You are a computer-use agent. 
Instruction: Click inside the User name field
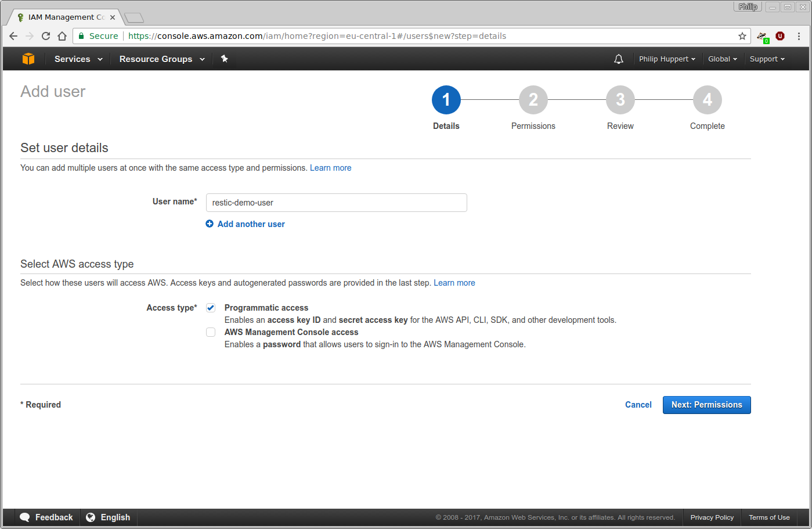pos(336,202)
